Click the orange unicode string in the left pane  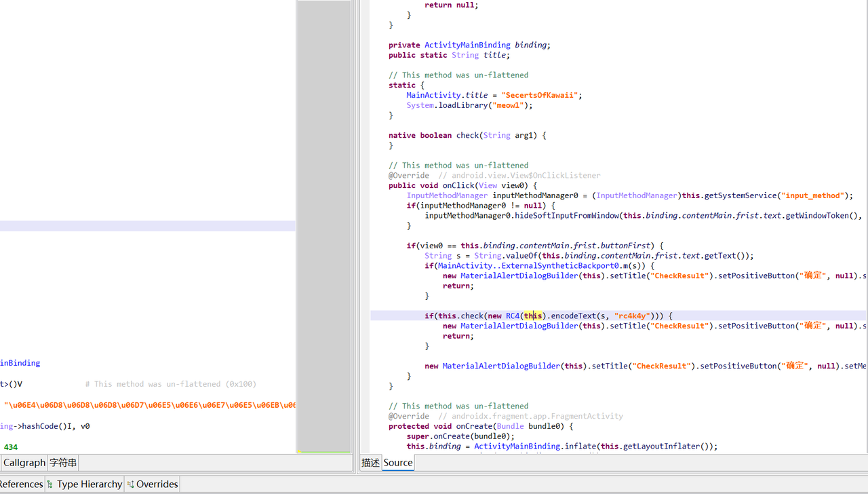tap(149, 405)
